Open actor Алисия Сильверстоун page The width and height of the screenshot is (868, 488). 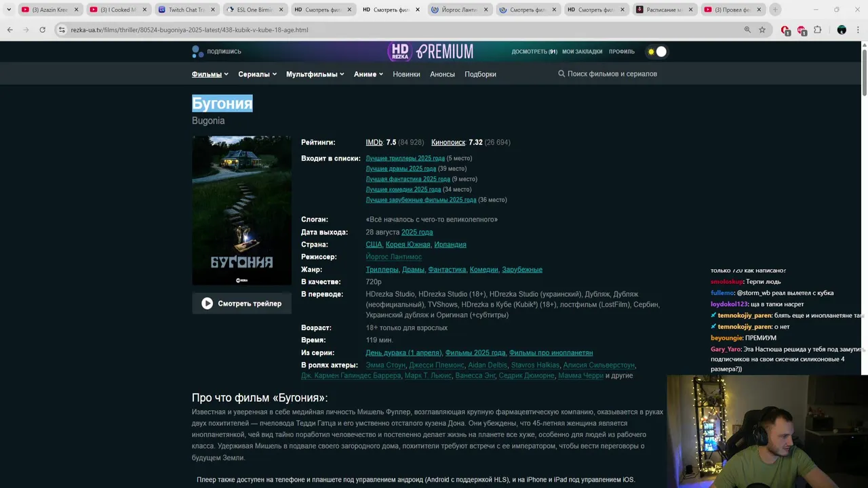[599, 365]
